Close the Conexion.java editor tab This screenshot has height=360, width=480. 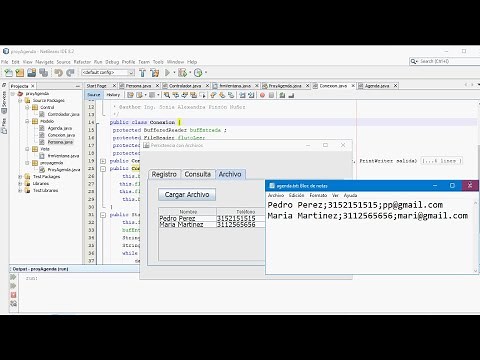pos(353,86)
